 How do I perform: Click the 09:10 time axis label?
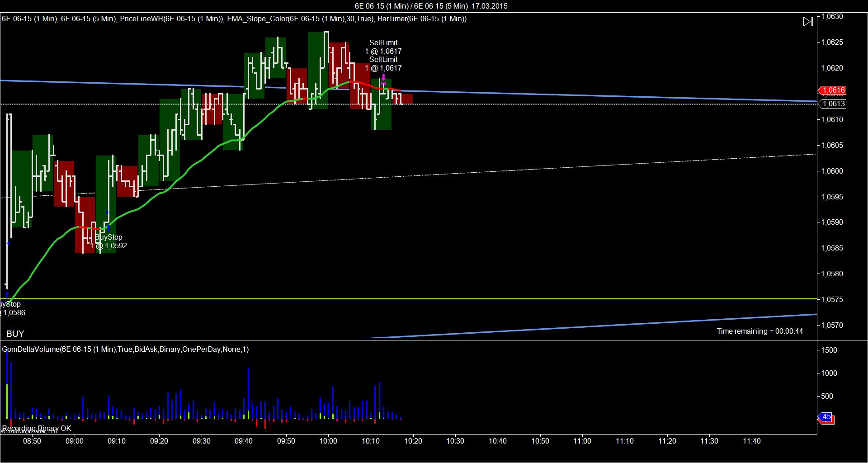click(117, 441)
